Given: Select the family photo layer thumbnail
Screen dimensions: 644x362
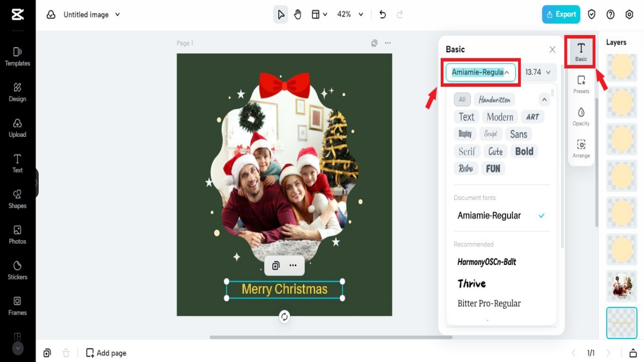Looking at the screenshot, I should coord(621,286).
